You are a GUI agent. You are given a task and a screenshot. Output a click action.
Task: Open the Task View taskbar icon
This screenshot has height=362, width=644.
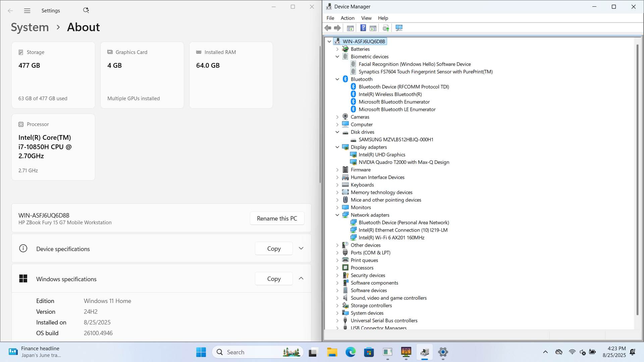313,352
